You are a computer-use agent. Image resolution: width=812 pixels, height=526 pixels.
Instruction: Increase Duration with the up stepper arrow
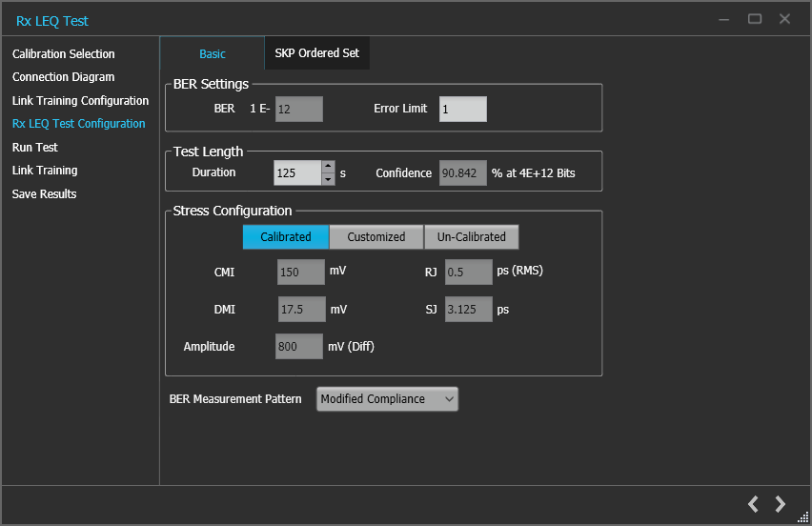pos(329,167)
